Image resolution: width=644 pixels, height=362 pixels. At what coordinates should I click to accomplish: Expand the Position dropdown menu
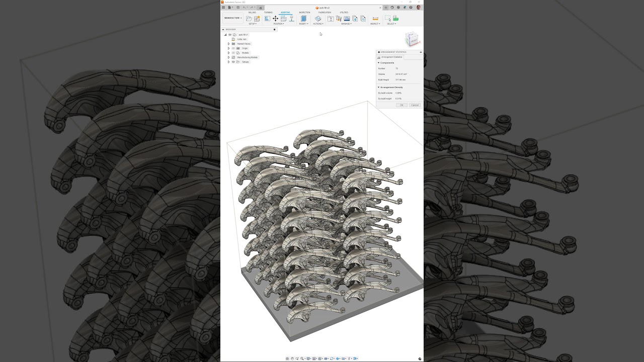pos(279,24)
